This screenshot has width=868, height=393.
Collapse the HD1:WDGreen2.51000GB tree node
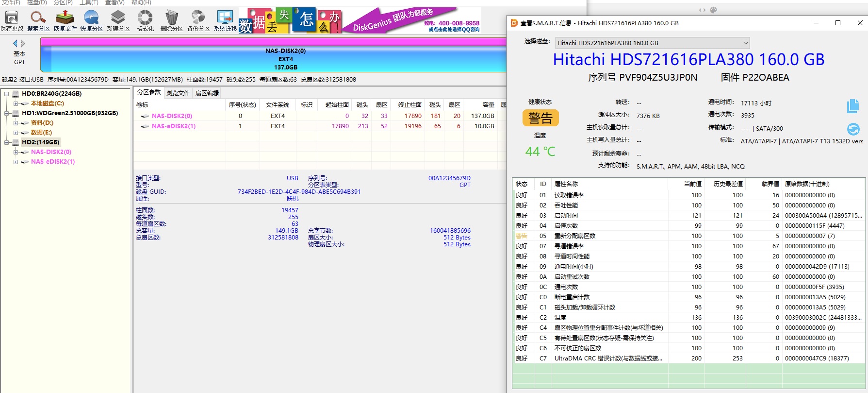(7, 113)
